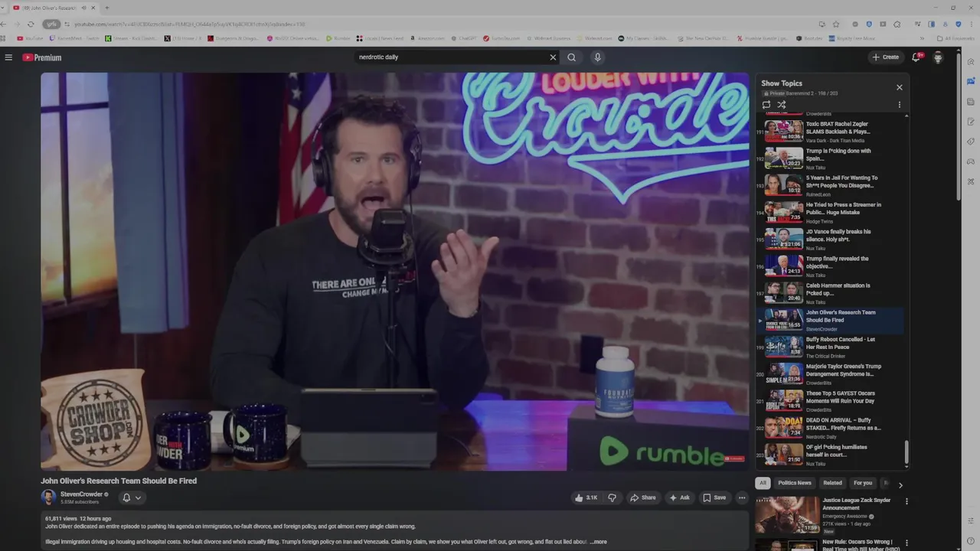Open ChatGPT bookmark
The image size is (980, 551).
click(464, 38)
